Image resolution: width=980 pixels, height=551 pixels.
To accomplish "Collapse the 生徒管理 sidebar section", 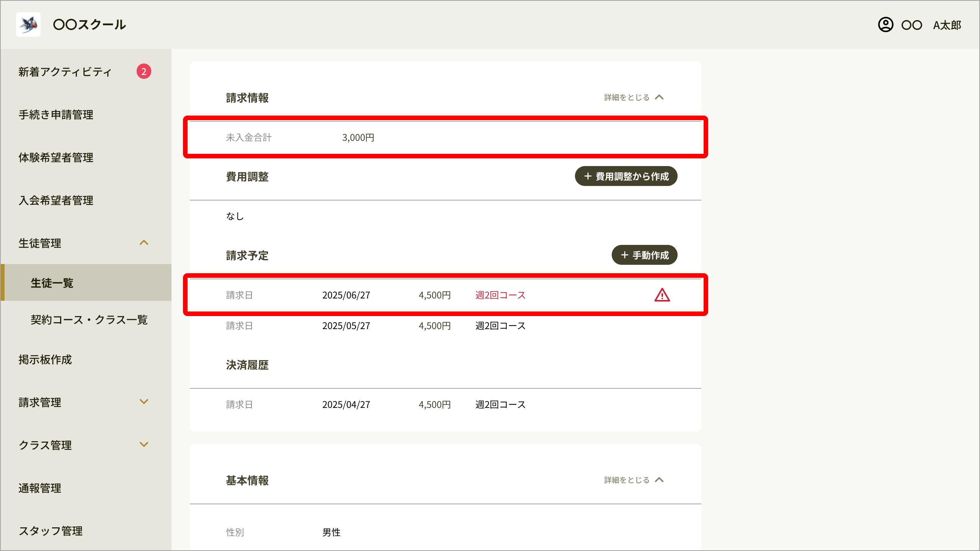I will (x=144, y=243).
